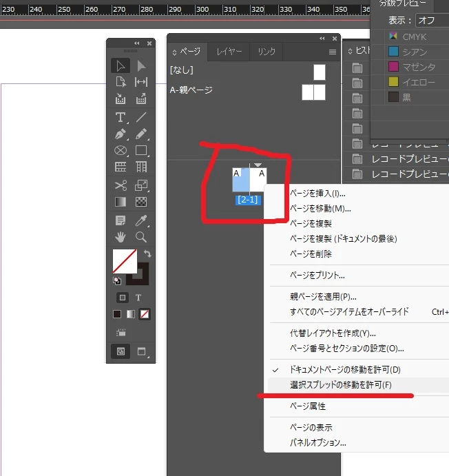
Task: Collapse the toolbar with double arrows
Action: [x=137, y=43]
